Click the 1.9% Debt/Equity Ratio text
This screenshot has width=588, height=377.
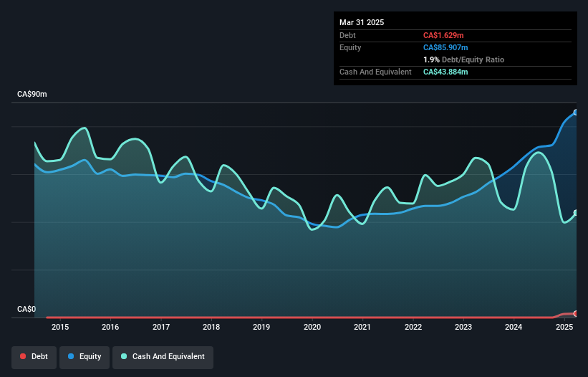(463, 59)
